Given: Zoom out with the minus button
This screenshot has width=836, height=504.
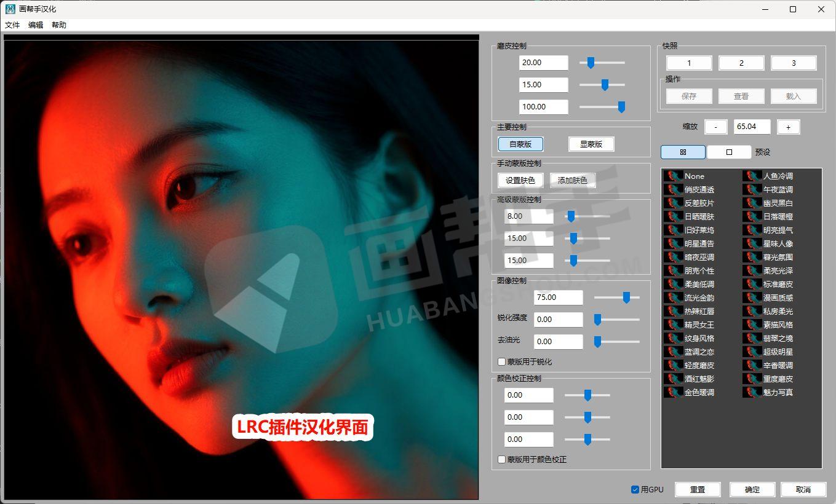Looking at the screenshot, I should (x=715, y=127).
